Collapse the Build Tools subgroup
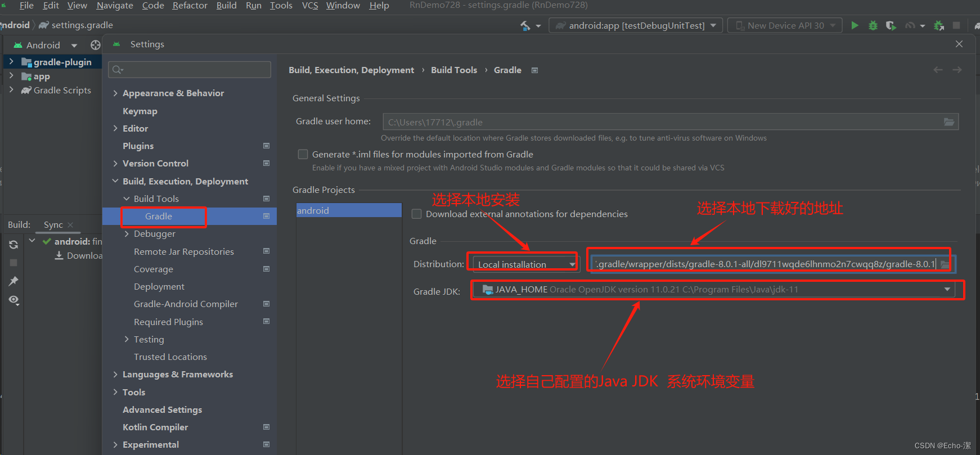Viewport: 980px width, 455px height. pos(127,199)
